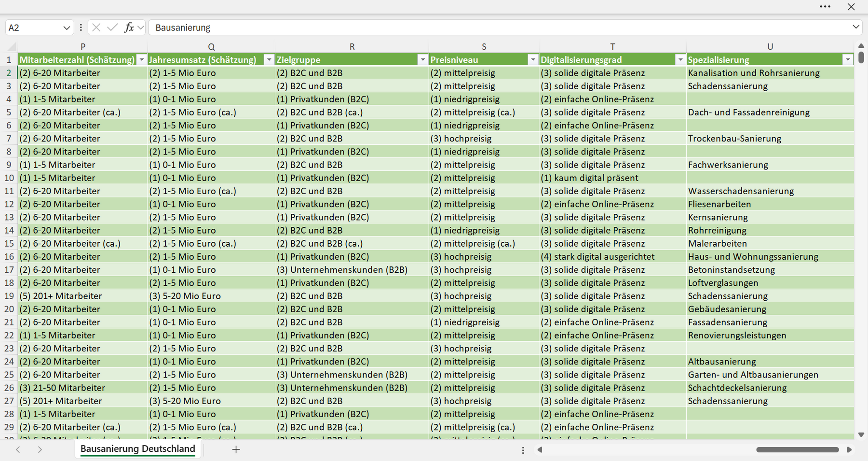The height and width of the screenshot is (461, 868).
Task: Select column P header
Action: (83, 47)
